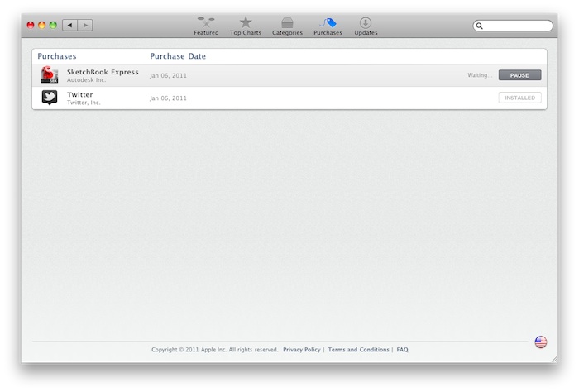
Task: Click the Twitter INSTALLED button
Action: coord(520,98)
